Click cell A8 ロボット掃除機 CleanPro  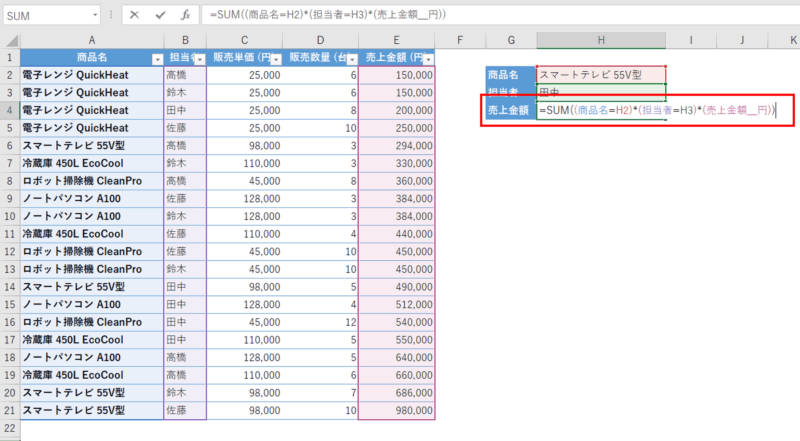click(91, 180)
